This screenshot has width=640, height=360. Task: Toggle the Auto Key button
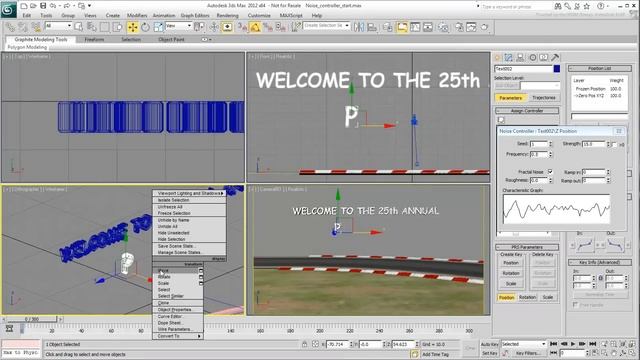[x=489, y=344]
